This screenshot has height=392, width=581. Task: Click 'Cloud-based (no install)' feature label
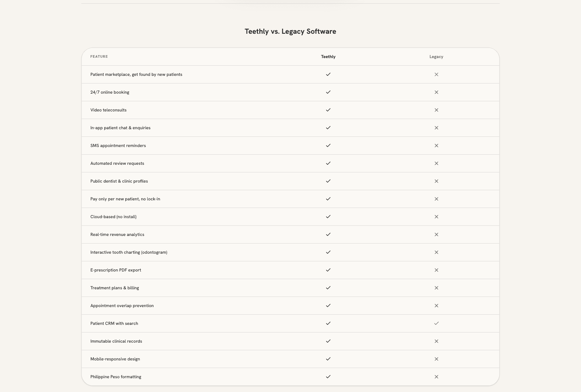pos(113,217)
